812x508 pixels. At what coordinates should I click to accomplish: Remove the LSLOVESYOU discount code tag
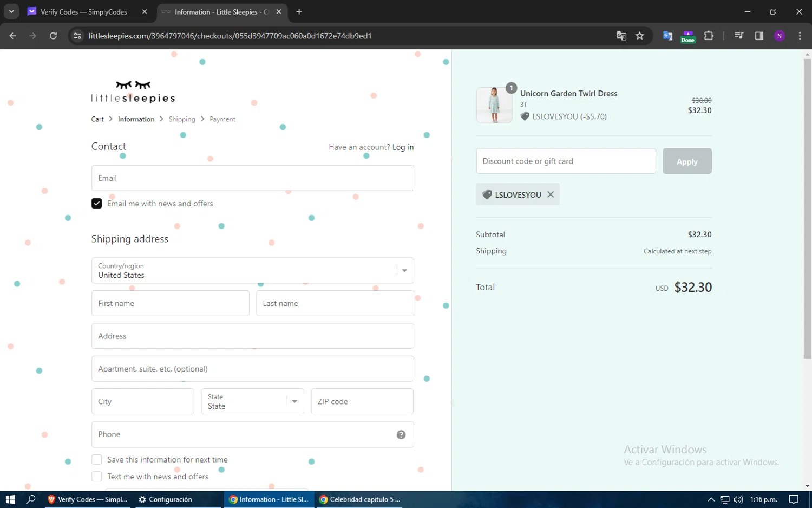tap(551, 194)
